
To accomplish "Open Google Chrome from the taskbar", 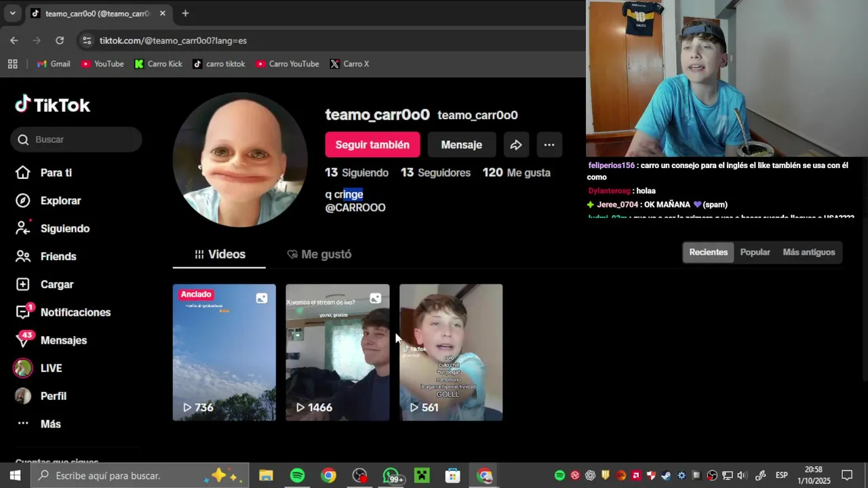I will click(328, 476).
